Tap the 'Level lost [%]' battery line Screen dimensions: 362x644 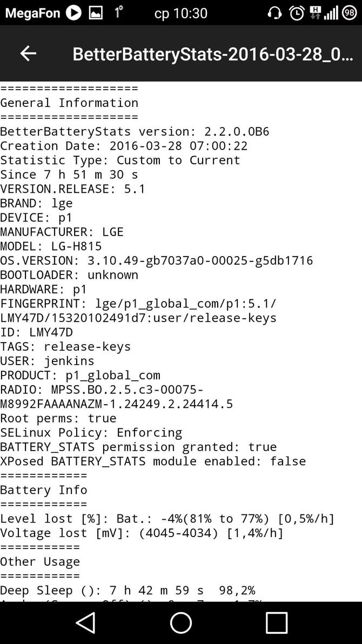click(167, 519)
